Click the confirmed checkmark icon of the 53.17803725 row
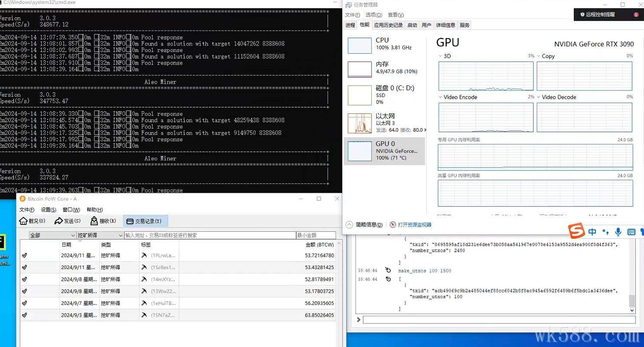 [24, 291]
